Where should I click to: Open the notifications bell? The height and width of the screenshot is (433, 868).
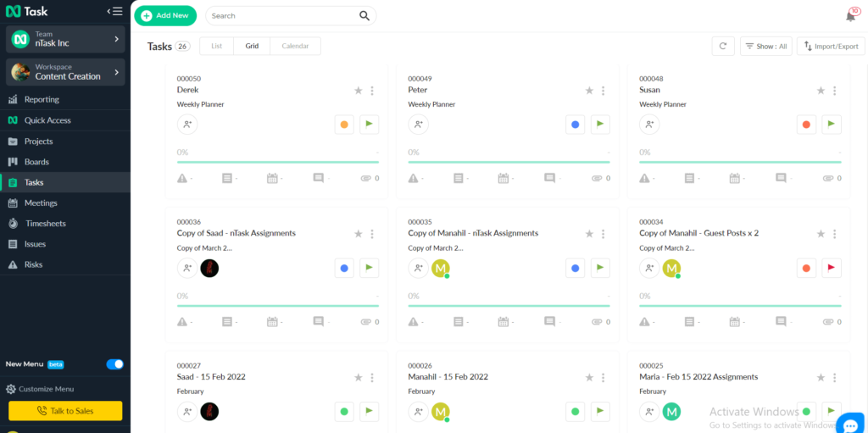851,16
